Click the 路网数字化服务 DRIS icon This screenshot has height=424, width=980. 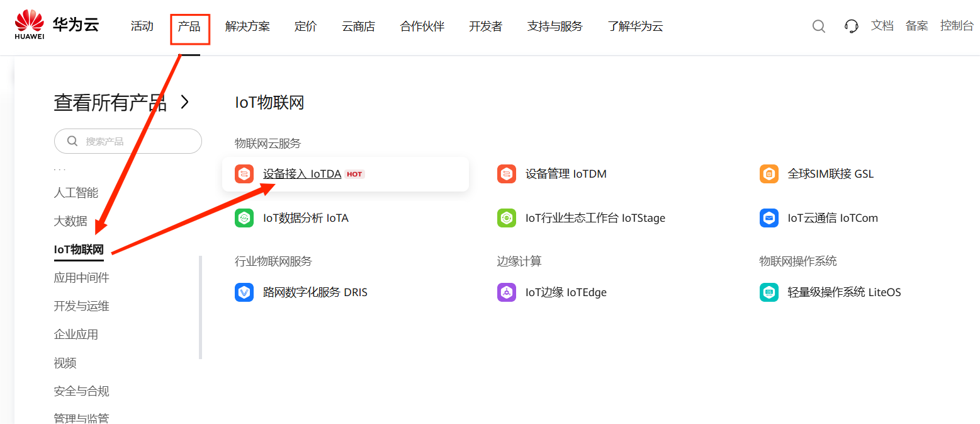(x=244, y=292)
